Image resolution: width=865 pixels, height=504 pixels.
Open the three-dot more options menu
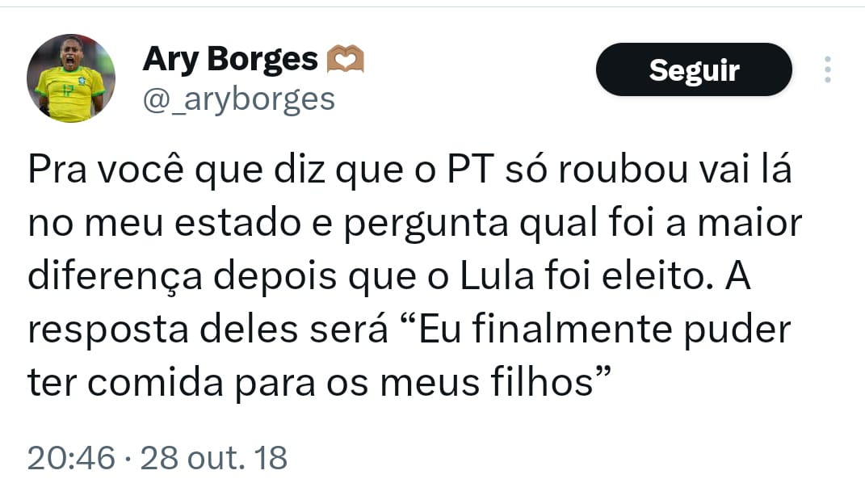click(828, 69)
